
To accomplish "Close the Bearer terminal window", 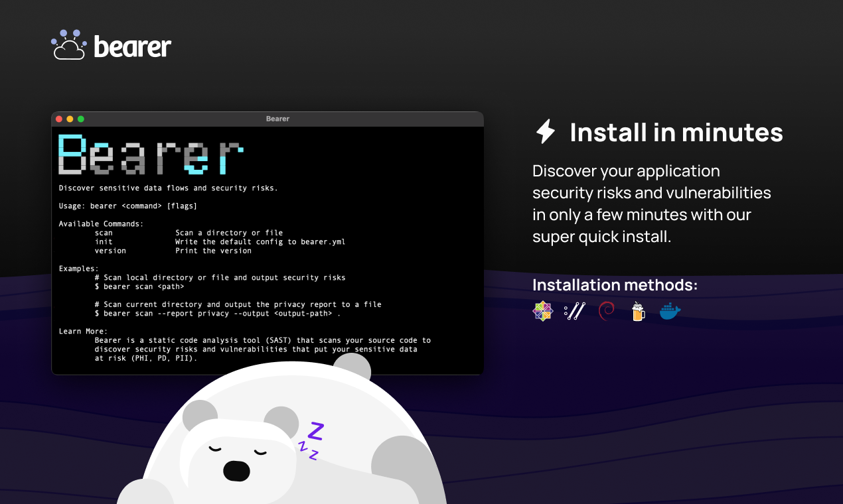I will click(x=59, y=119).
